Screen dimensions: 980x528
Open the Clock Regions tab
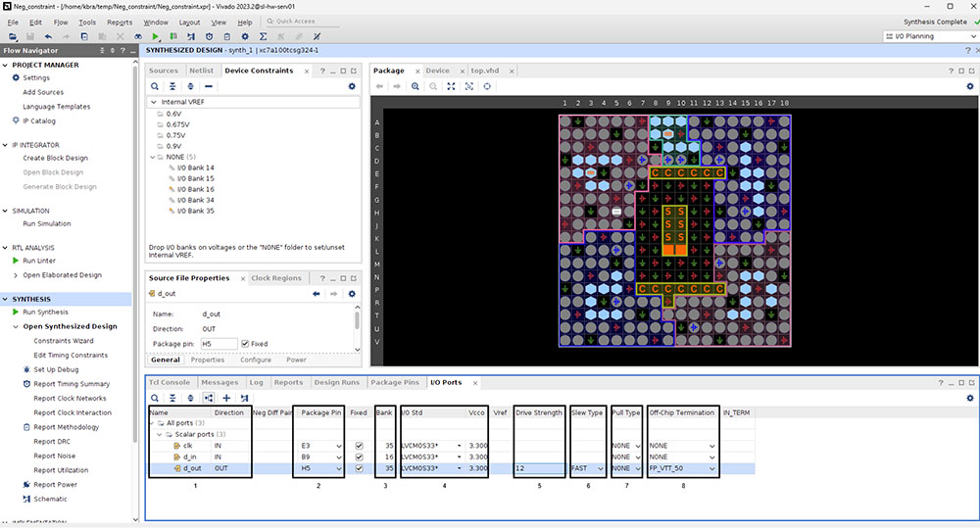click(x=276, y=278)
